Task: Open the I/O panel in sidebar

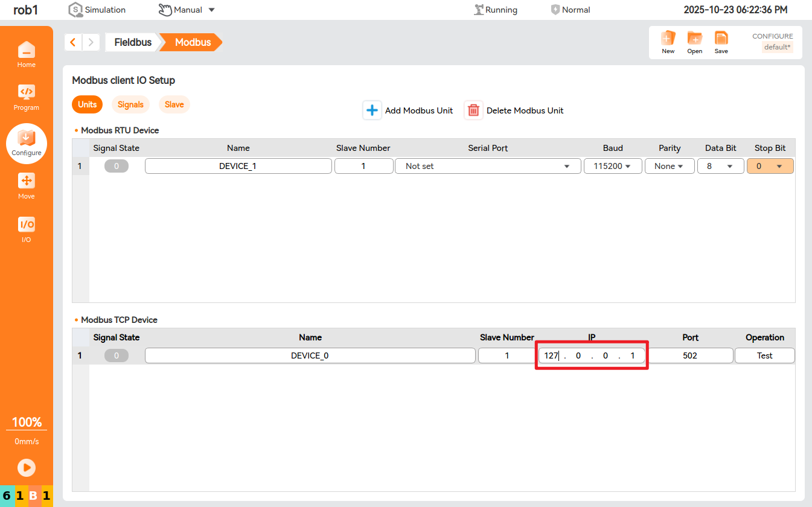Action: coord(26,229)
